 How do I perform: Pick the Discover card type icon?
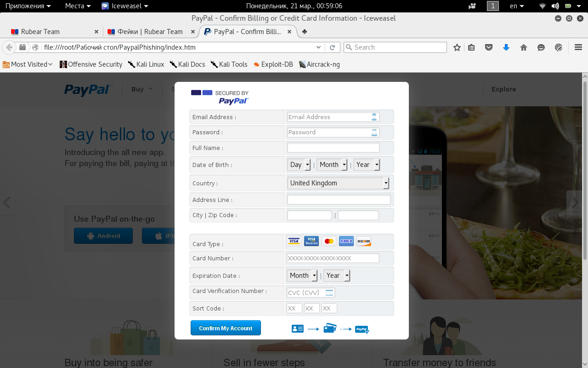pos(363,241)
